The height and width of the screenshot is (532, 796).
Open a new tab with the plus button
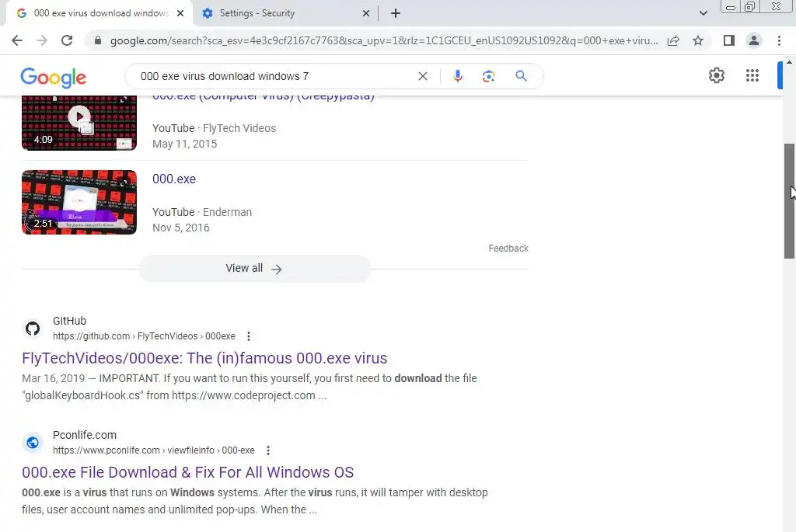(x=396, y=13)
